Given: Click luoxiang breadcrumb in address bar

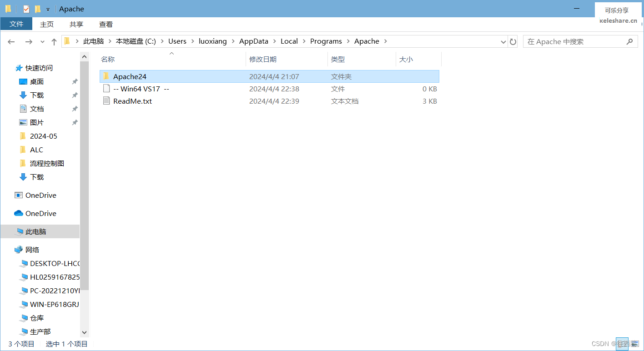Looking at the screenshot, I should click(212, 41).
